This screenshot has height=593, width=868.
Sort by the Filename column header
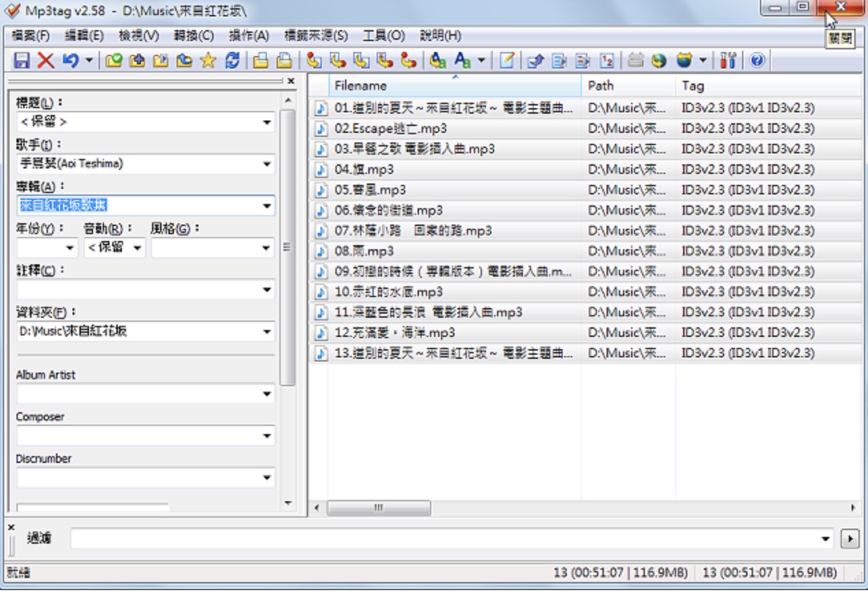click(455, 86)
